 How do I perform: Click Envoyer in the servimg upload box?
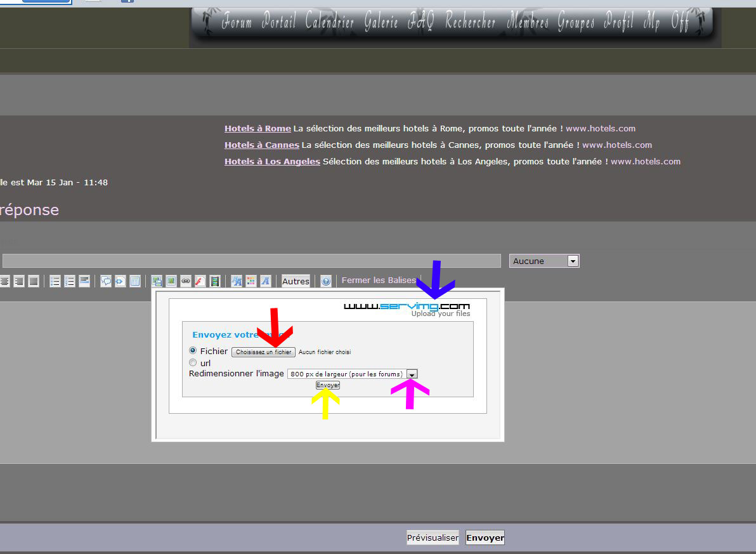coord(328,385)
